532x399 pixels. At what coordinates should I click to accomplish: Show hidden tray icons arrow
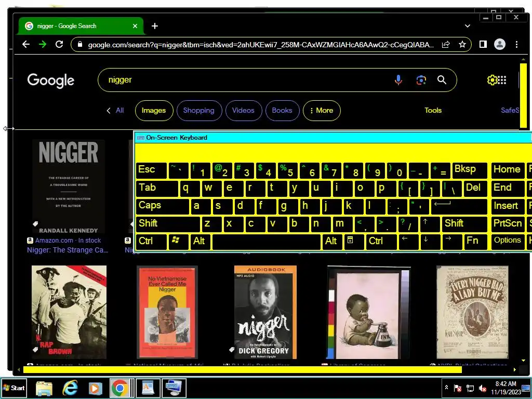[446, 388]
